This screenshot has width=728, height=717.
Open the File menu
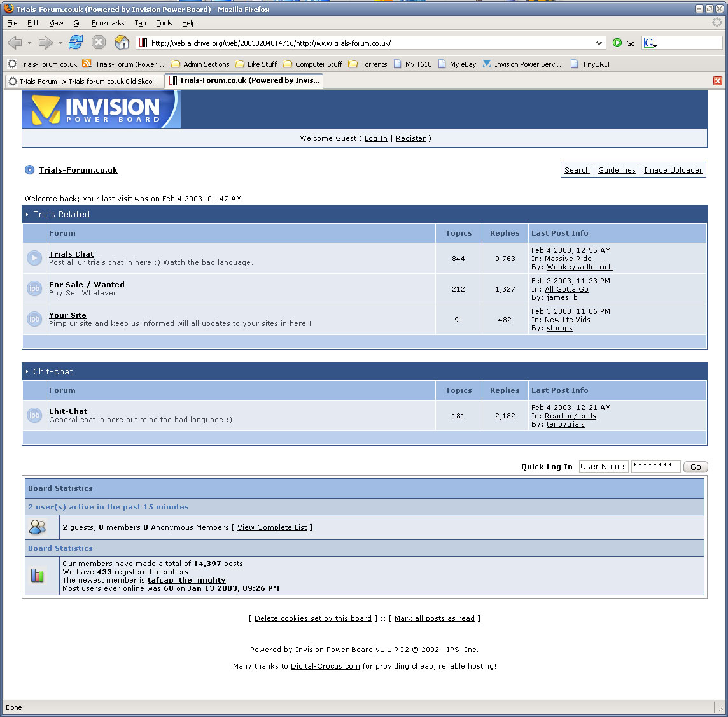coord(12,23)
